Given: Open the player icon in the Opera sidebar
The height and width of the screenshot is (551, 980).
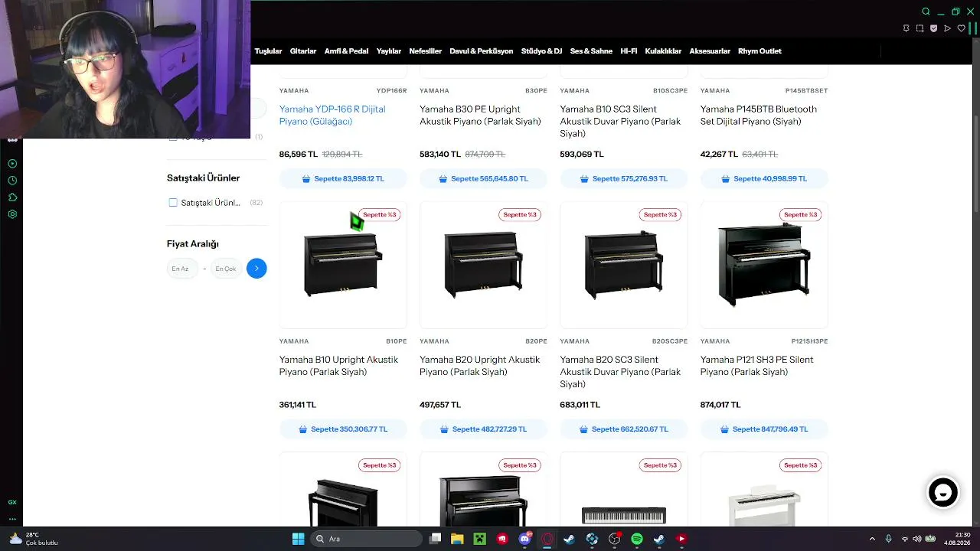Looking at the screenshot, I should [12, 164].
